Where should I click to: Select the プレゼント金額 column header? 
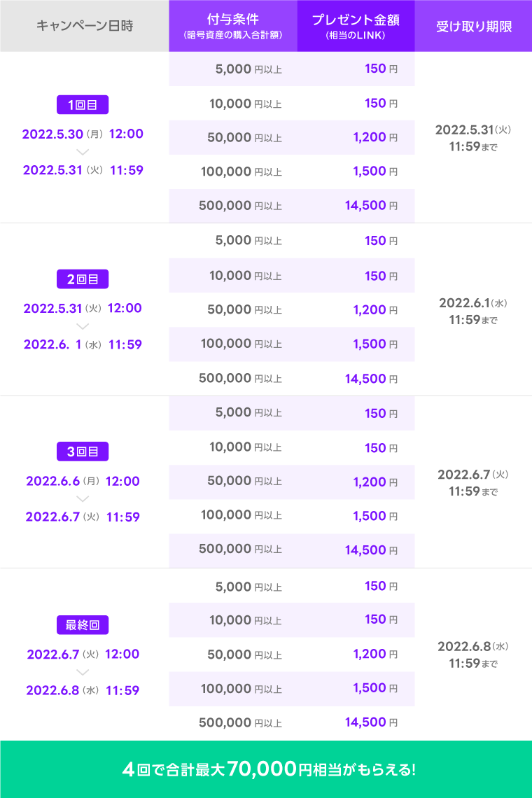356,27
